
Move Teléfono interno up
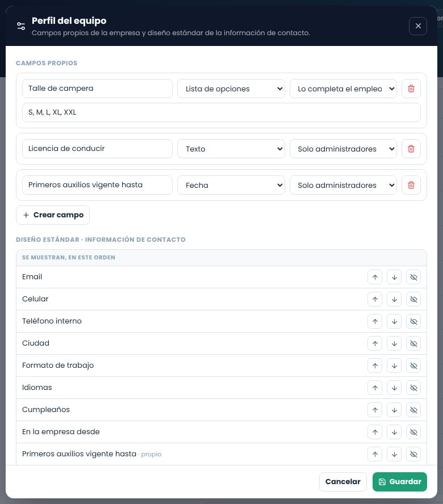[x=375, y=321]
